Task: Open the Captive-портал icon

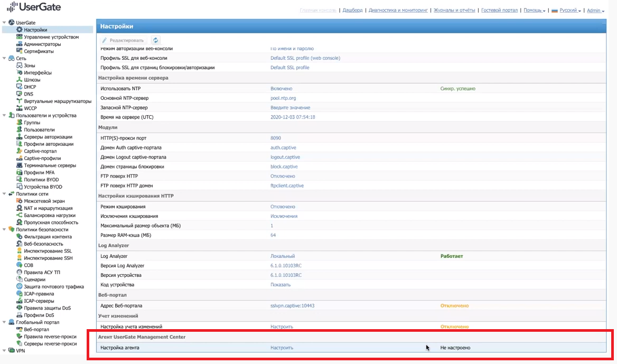Action: pos(19,151)
